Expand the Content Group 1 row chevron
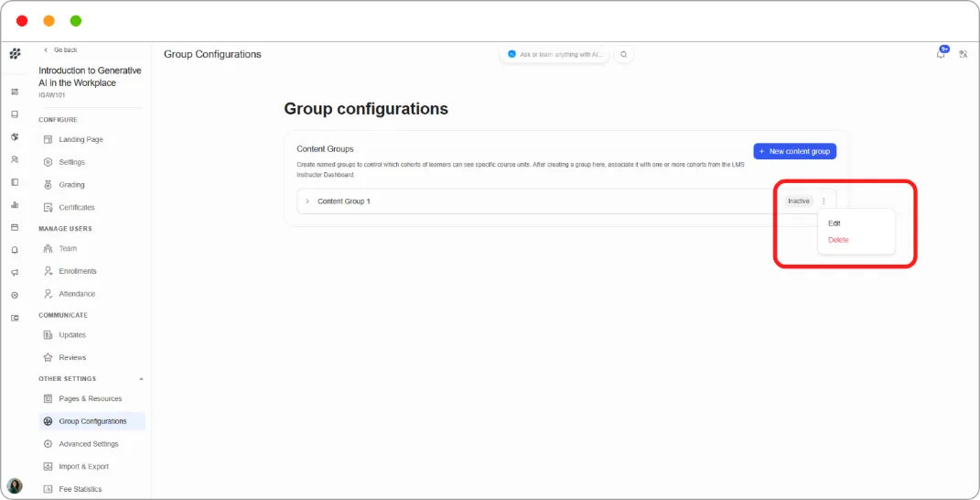Image resolution: width=980 pixels, height=500 pixels. pos(307,201)
